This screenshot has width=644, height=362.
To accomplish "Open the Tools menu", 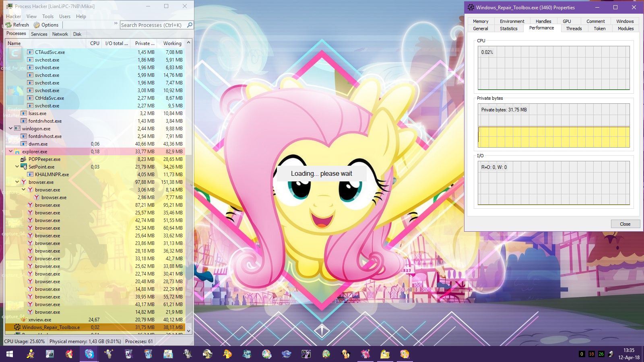I will pyautogui.click(x=48, y=16).
